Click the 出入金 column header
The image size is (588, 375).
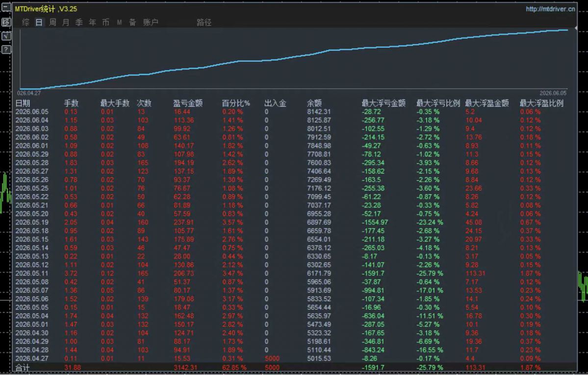[275, 103]
